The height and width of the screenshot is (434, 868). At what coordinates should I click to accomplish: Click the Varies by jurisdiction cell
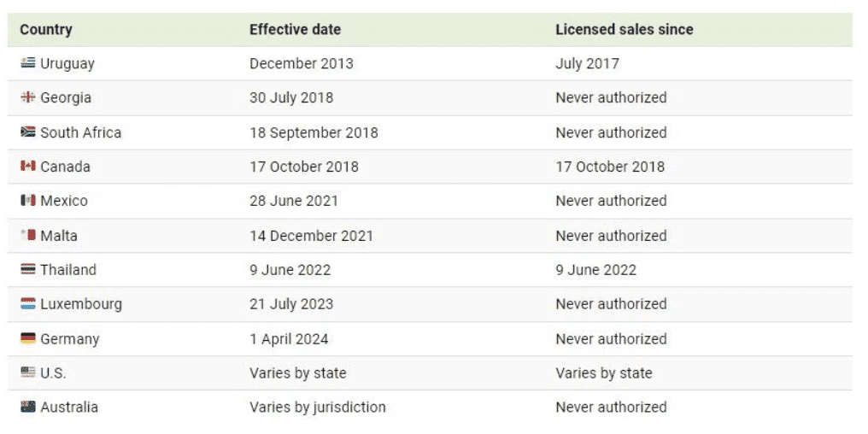coord(317,408)
